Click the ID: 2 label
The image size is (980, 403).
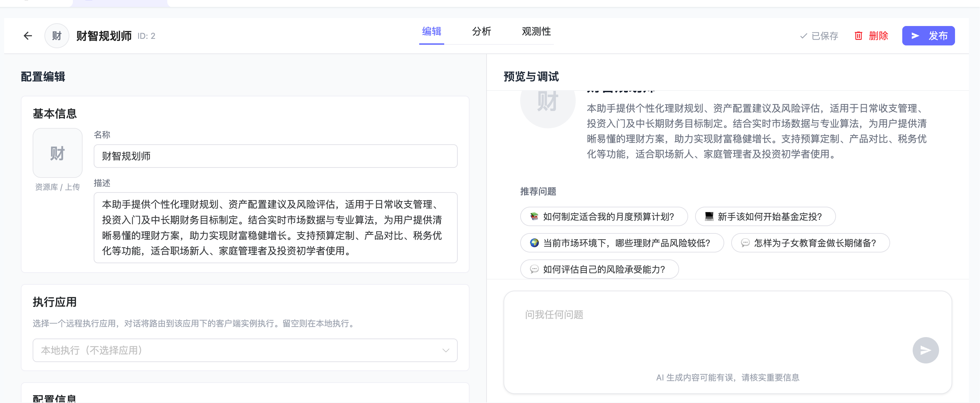point(146,36)
